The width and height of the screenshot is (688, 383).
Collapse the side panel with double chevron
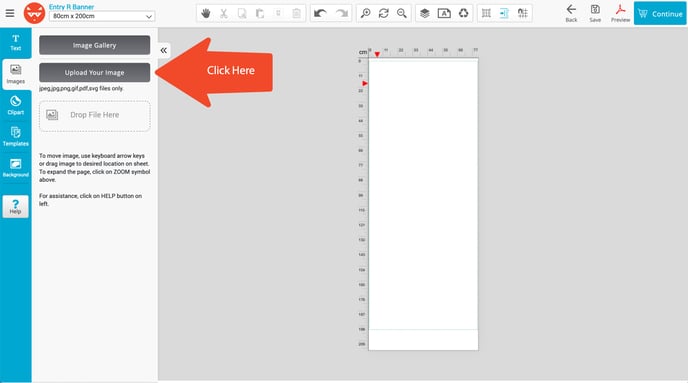[x=164, y=50]
